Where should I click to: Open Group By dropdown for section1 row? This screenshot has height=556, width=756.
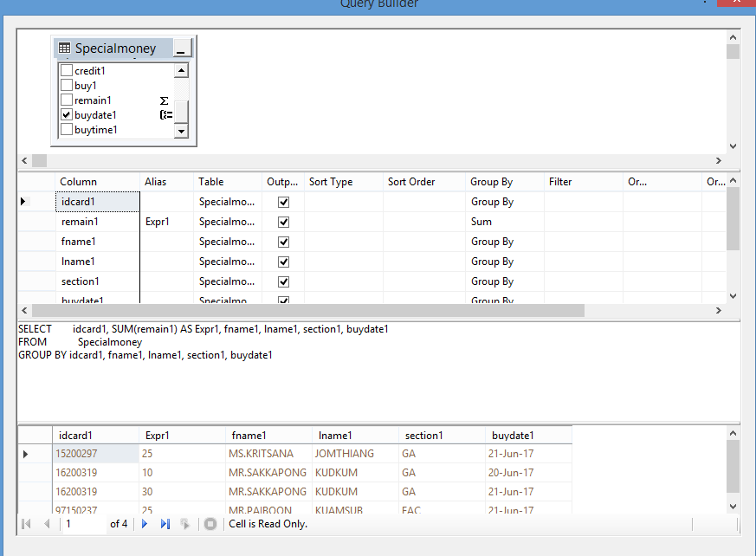(505, 281)
